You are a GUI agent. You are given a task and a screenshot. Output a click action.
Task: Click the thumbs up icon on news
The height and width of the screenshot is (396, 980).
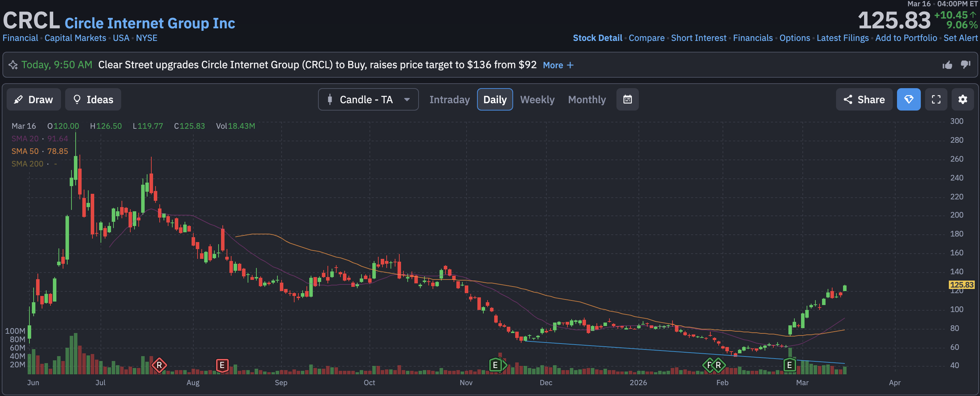click(947, 65)
